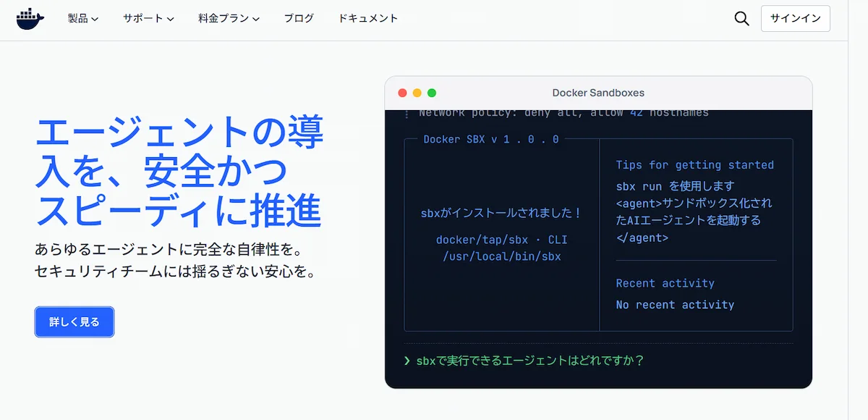Open the ドキュメント nav item
868x420 pixels.
tap(368, 19)
